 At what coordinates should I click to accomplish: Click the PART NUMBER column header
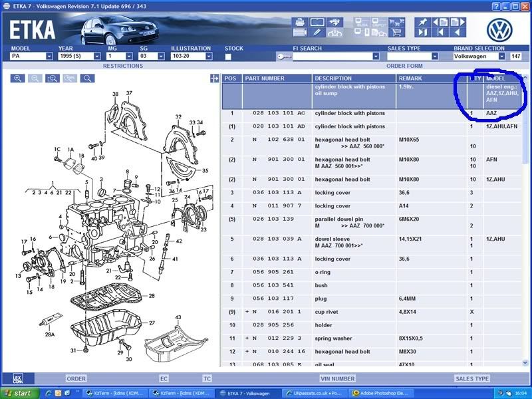coord(277,78)
